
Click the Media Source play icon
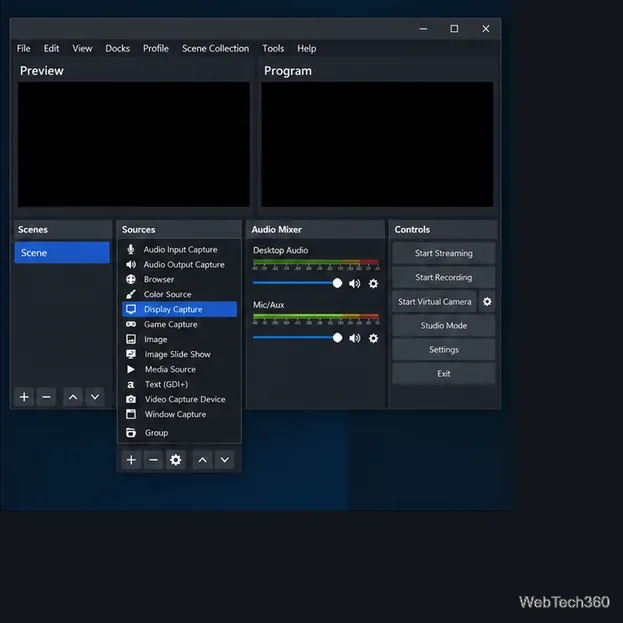(131, 369)
